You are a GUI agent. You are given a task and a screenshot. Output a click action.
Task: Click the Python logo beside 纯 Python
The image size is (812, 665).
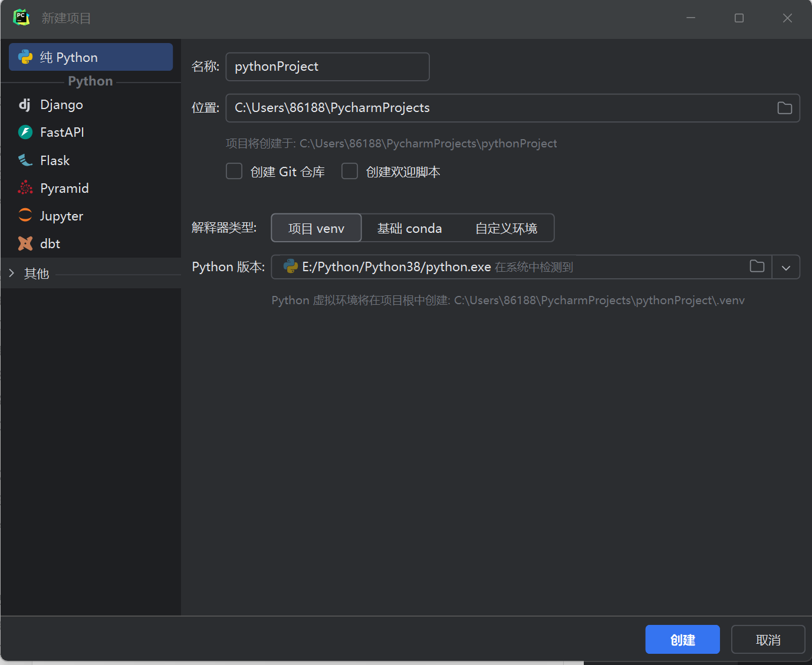point(25,57)
